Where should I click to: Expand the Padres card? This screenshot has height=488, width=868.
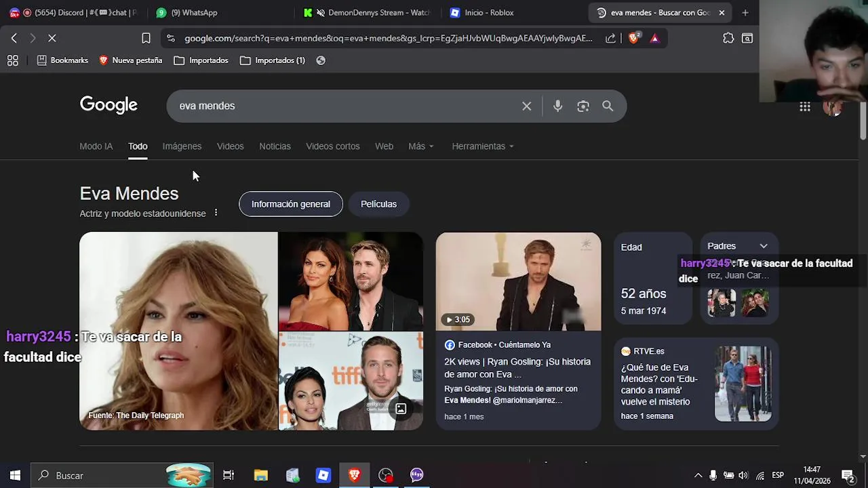pos(764,246)
